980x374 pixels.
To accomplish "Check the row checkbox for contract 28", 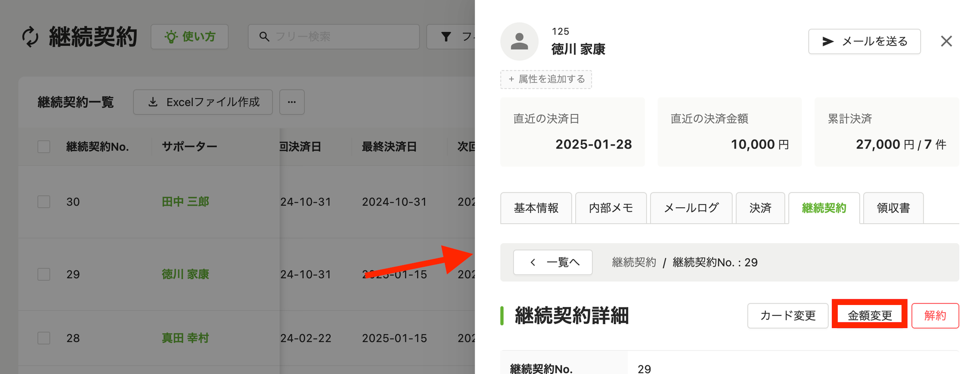I will [x=44, y=338].
